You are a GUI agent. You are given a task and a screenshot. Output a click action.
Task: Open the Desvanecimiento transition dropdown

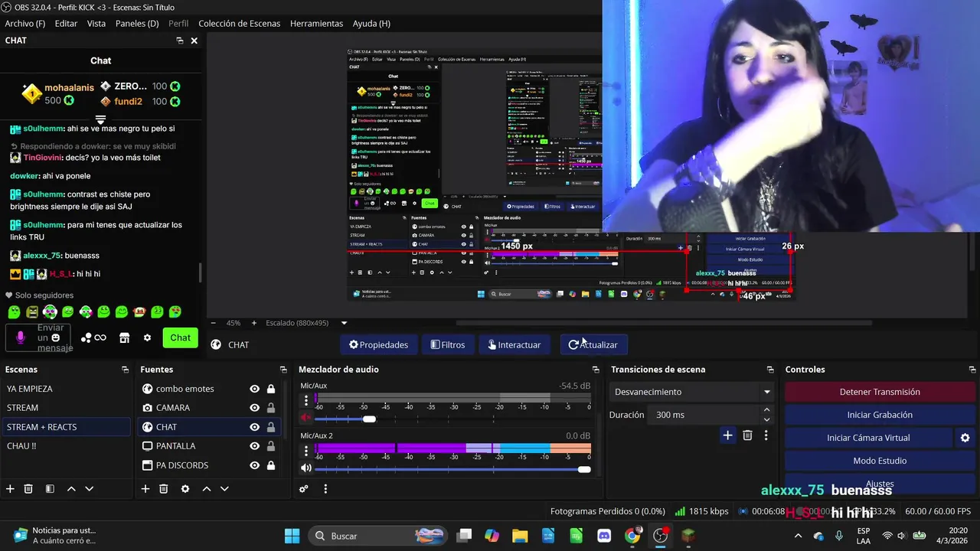[691, 392]
